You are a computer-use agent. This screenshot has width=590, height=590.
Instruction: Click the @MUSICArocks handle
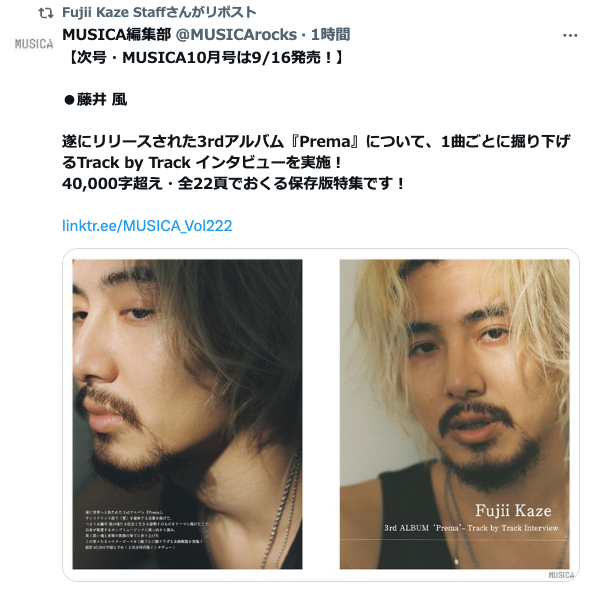(236, 35)
